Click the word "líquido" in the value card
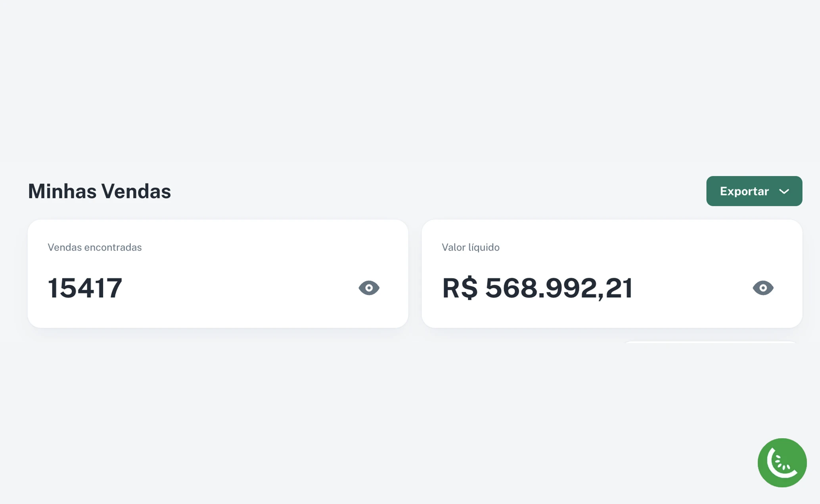This screenshot has height=504, width=820. click(x=484, y=247)
